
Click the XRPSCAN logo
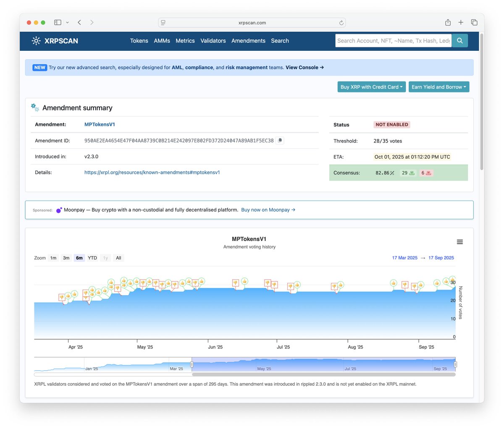point(55,41)
